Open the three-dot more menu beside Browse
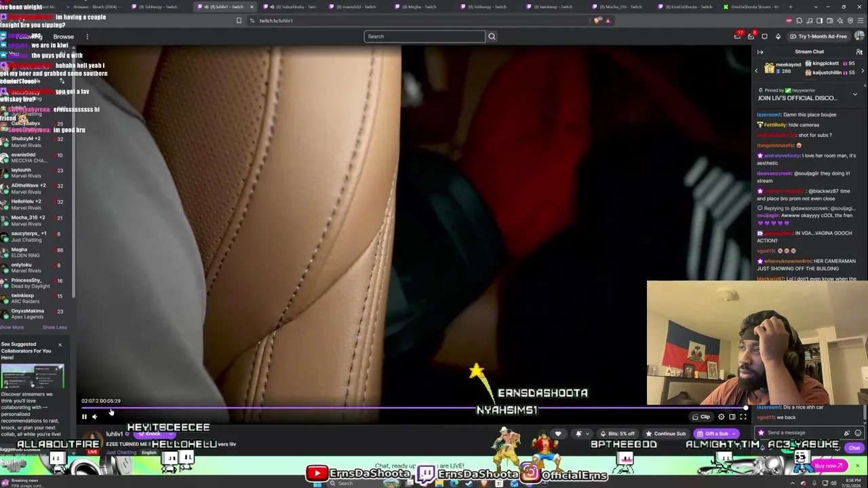The image size is (868, 488). (87, 37)
